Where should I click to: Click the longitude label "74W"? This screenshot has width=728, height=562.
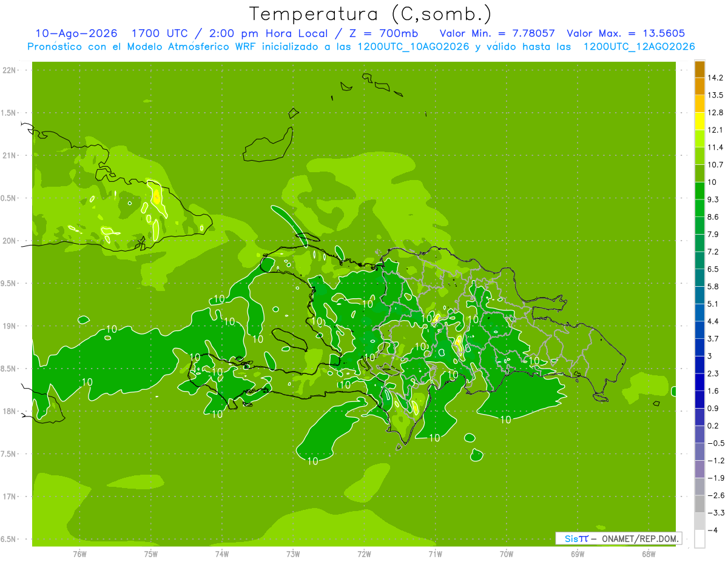coord(222,554)
